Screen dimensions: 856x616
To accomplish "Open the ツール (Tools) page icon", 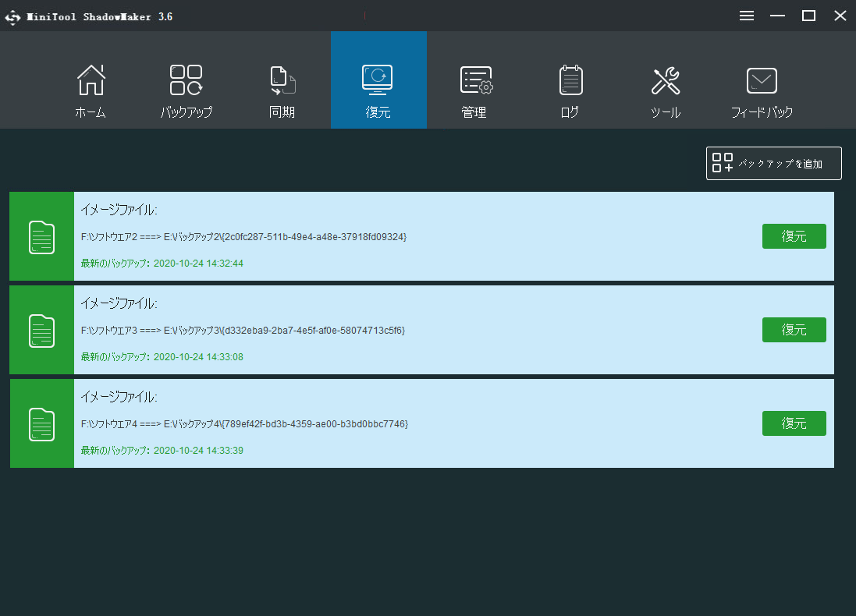I will click(666, 80).
